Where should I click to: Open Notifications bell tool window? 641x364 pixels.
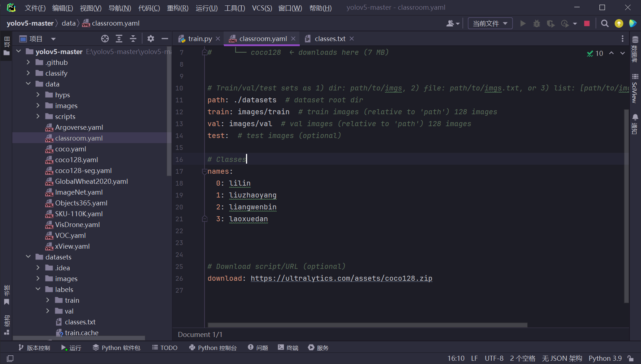635,124
